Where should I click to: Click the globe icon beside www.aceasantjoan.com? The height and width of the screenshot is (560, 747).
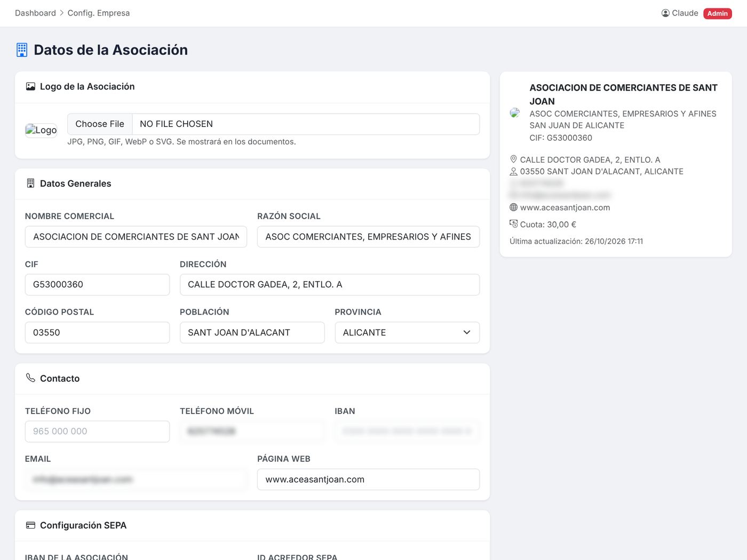pos(513,207)
